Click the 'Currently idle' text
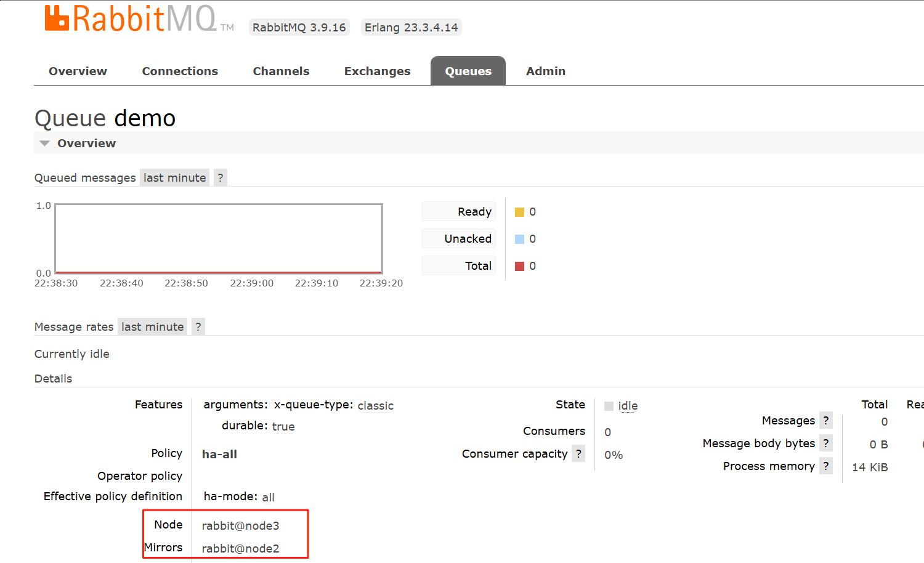Viewport: 924px width, 563px height. 71,354
